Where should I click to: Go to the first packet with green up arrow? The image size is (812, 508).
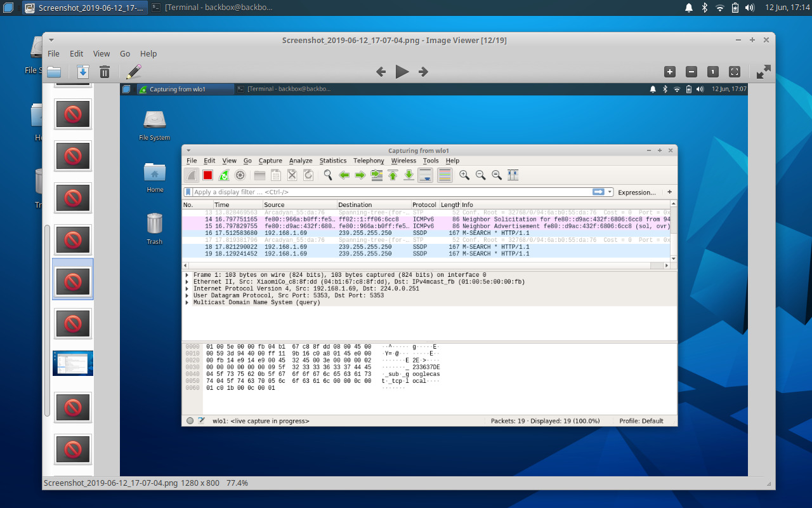(392, 175)
